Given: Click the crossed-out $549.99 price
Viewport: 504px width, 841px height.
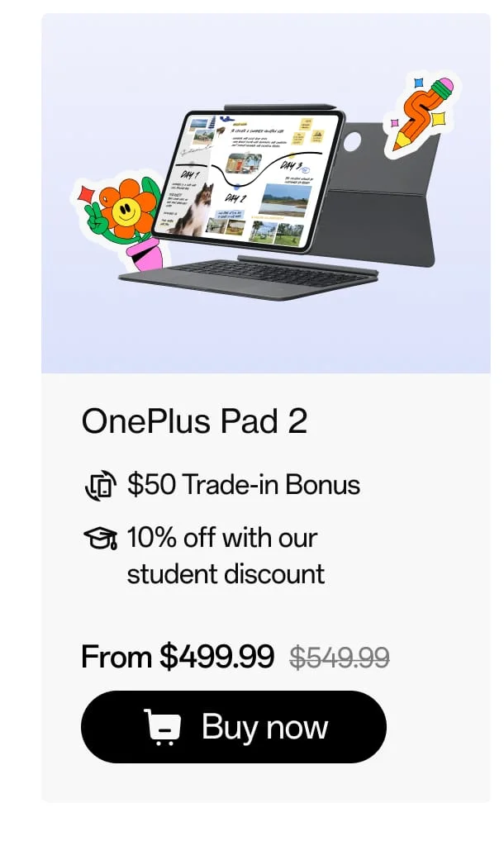Looking at the screenshot, I should coord(340,657).
